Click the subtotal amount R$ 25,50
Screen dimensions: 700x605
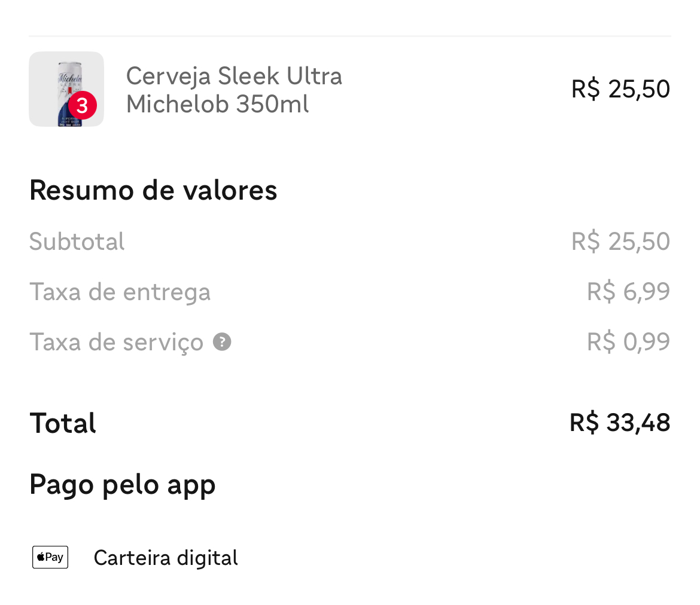pos(620,242)
